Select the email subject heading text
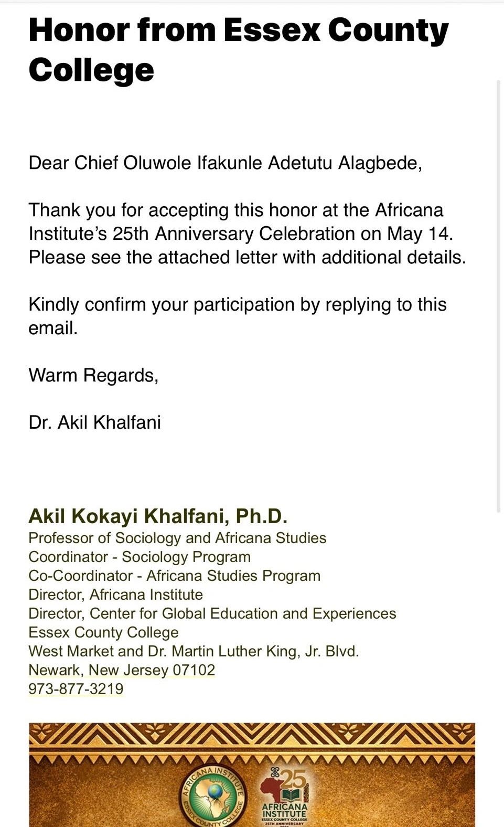Image resolution: width=504 pixels, height=827 pixels. pos(239,50)
